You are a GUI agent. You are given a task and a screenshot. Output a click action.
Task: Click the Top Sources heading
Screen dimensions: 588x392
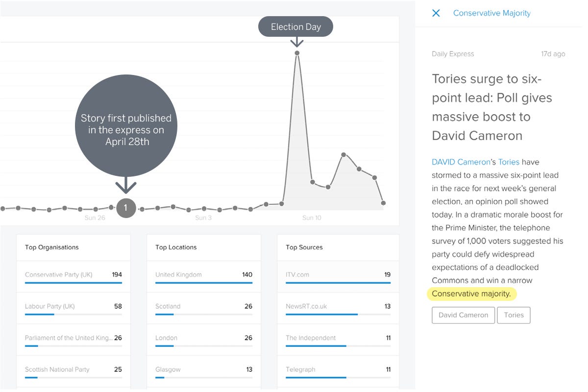pyautogui.click(x=304, y=247)
